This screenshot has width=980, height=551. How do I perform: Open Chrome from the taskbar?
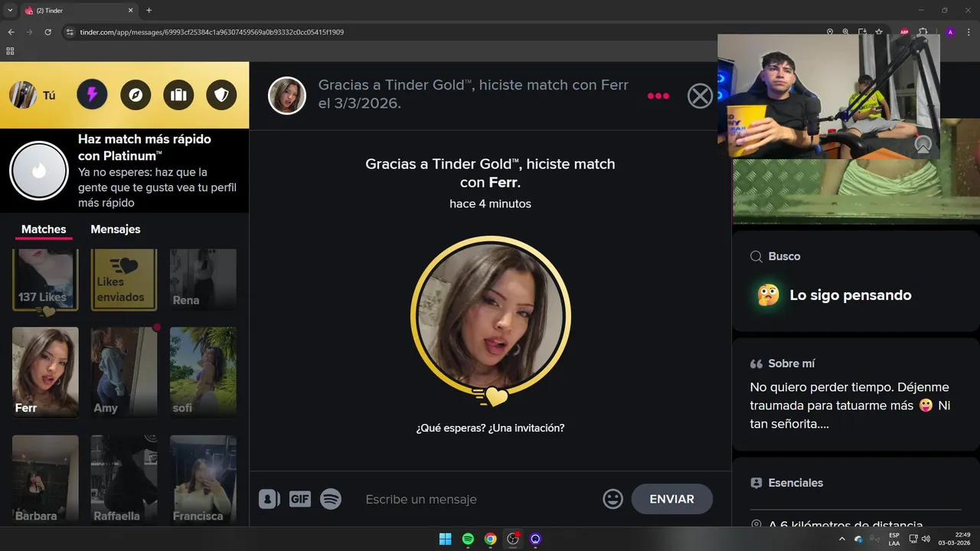[490, 539]
